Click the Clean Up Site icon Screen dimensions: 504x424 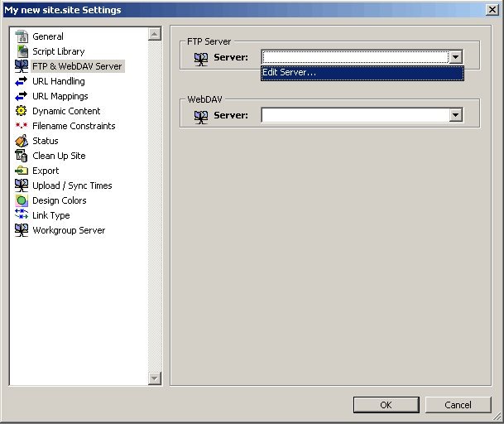coord(22,156)
